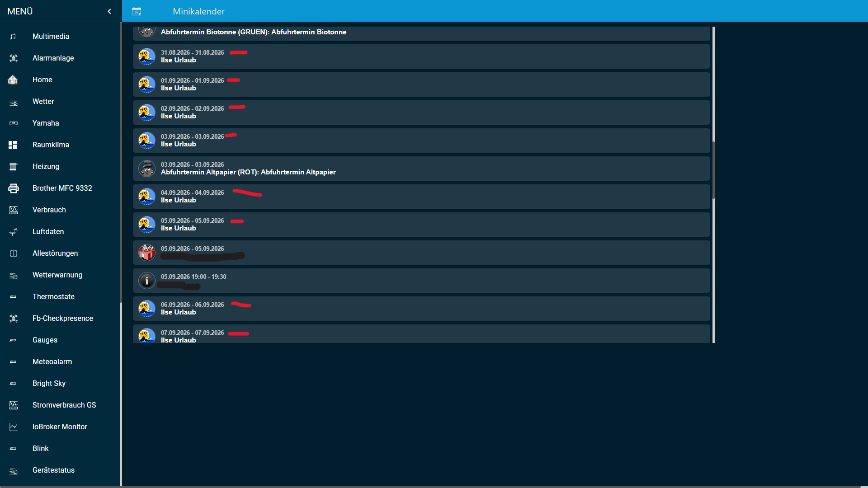The height and width of the screenshot is (488, 868).
Task: Click the gift icon on 05.09.2026 entry
Action: coord(147,253)
